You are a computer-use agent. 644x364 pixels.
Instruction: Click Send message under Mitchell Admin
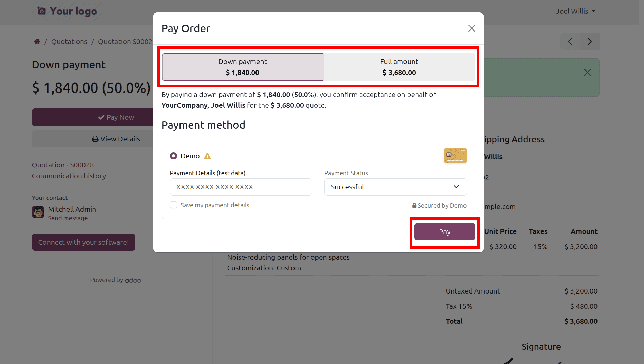[68, 218]
